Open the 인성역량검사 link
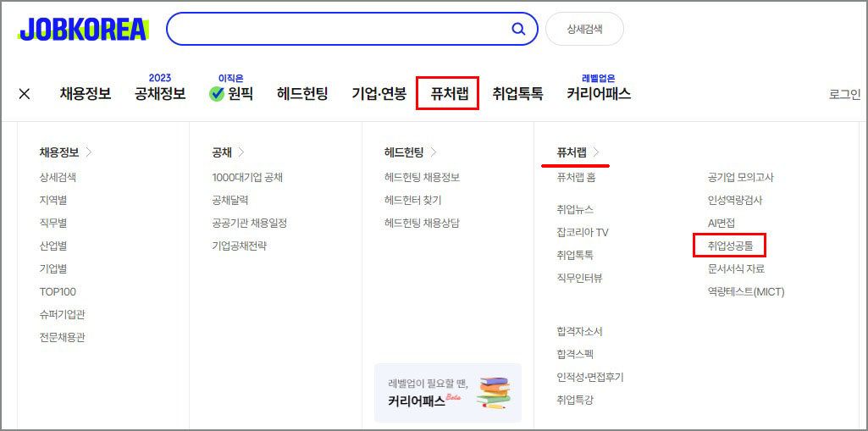The height and width of the screenshot is (431, 868). tap(735, 201)
